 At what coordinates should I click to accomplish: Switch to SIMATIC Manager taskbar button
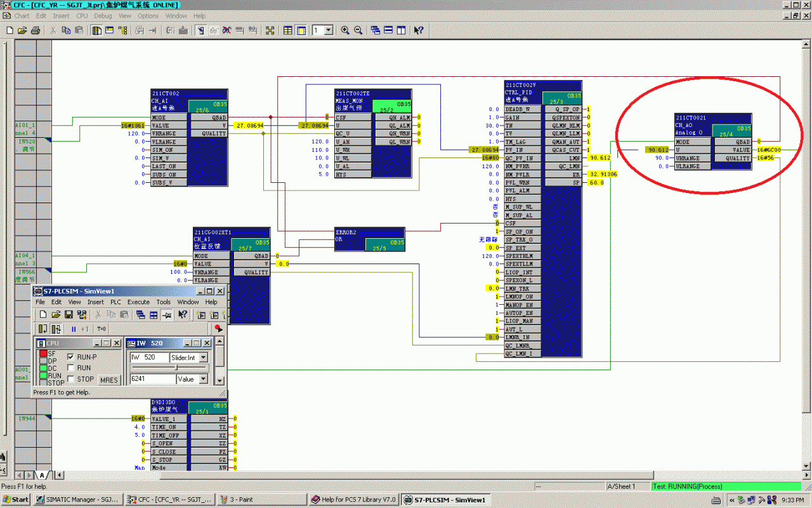[77, 500]
